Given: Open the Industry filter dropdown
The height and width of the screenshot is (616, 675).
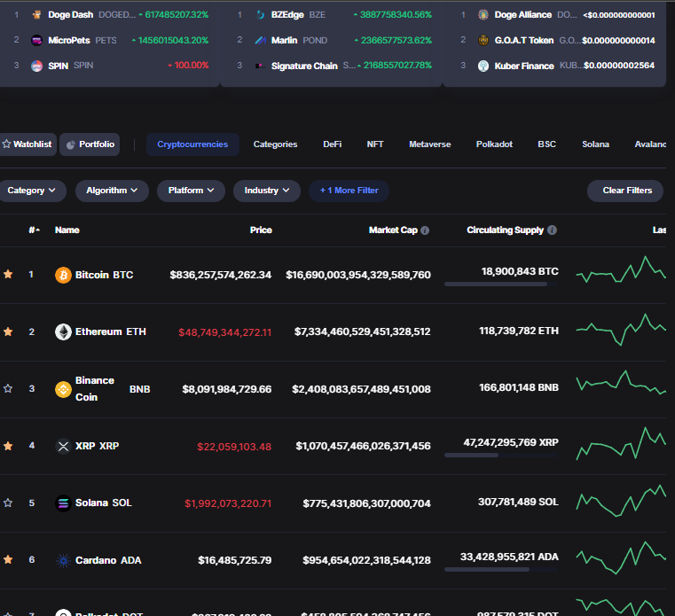Looking at the screenshot, I should 267,191.
